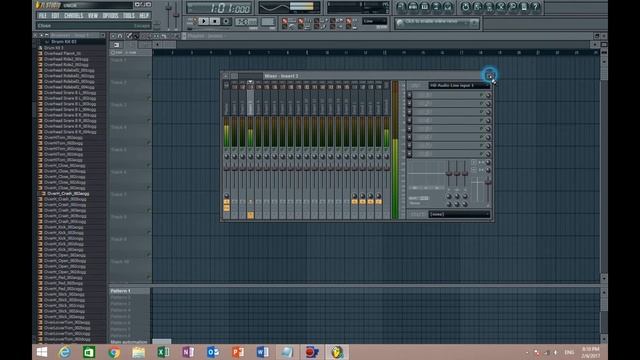The image size is (640, 360).
Task: Open the piano roll view shortcut icon
Action: point(425,7)
